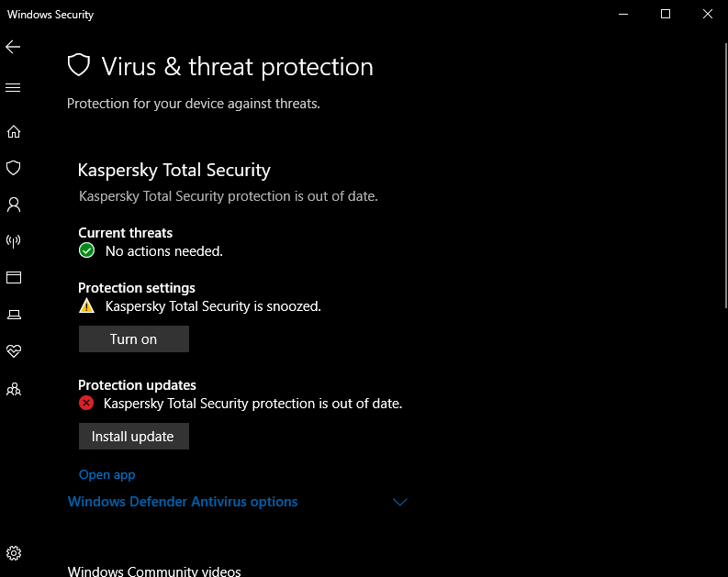Open the Settings gear icon
Image resolution: width=728 pixels, height=577 pixels.
(x=13, y=553)
